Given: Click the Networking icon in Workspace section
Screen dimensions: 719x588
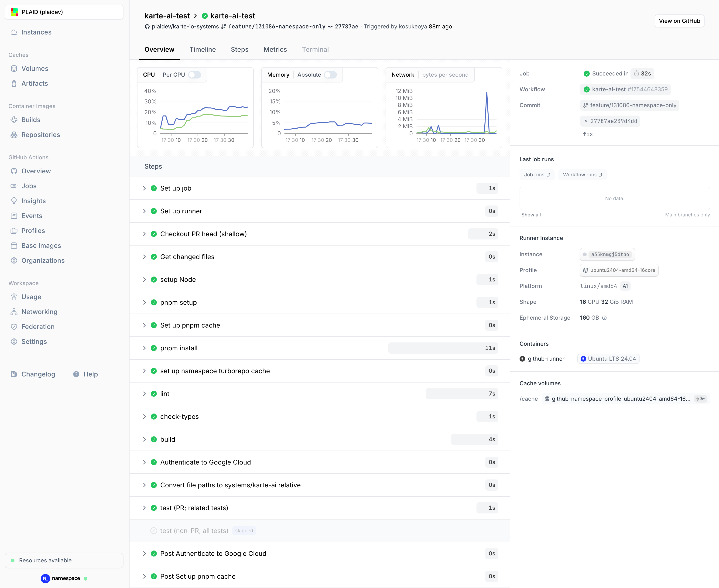Looking at the screenshot, I should [x=14, y=312].
